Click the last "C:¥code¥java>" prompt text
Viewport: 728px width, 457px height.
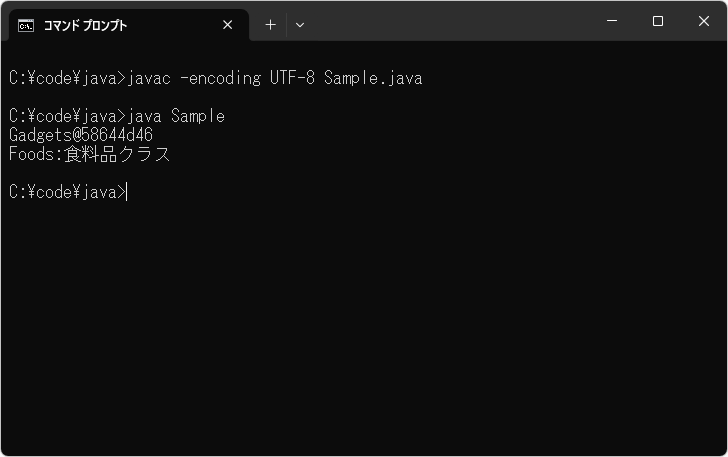click(x=67, y=192)
